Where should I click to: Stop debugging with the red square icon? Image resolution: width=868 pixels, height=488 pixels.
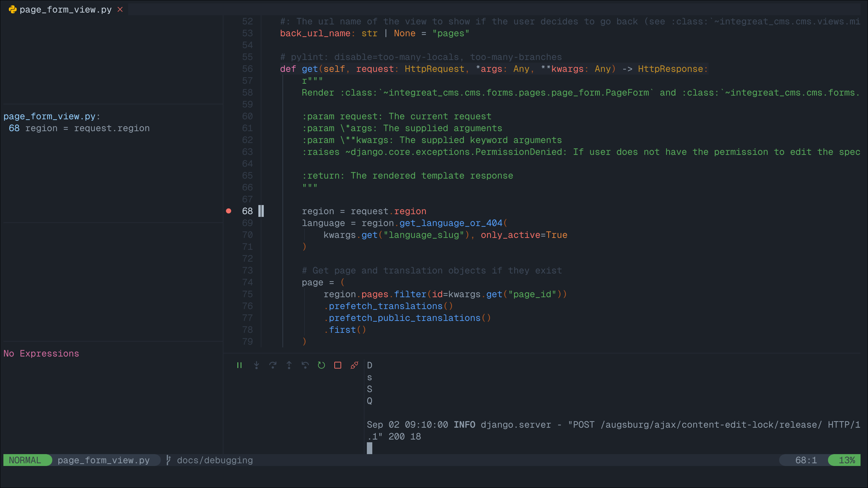338,365
